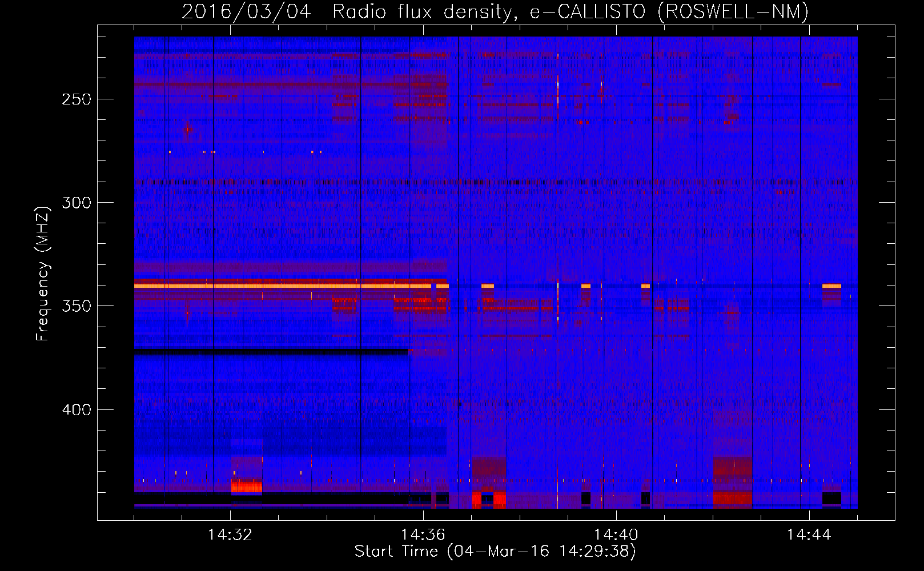Click the bright red burst near 14:32
The width and height of the screenshot is (924, 571).
pyautogui.click(x=247, y=486)
